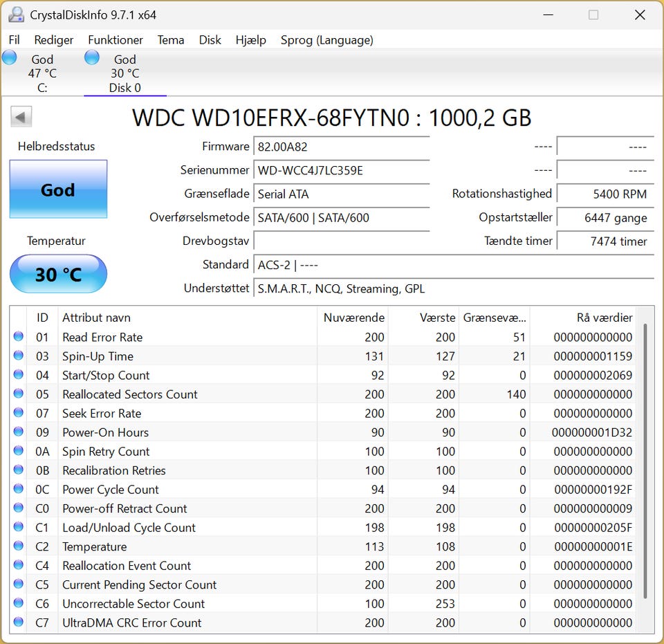Screen dimensions: 664x644
Task: Select the Disk 0 status orb
Action: [92, 58]
